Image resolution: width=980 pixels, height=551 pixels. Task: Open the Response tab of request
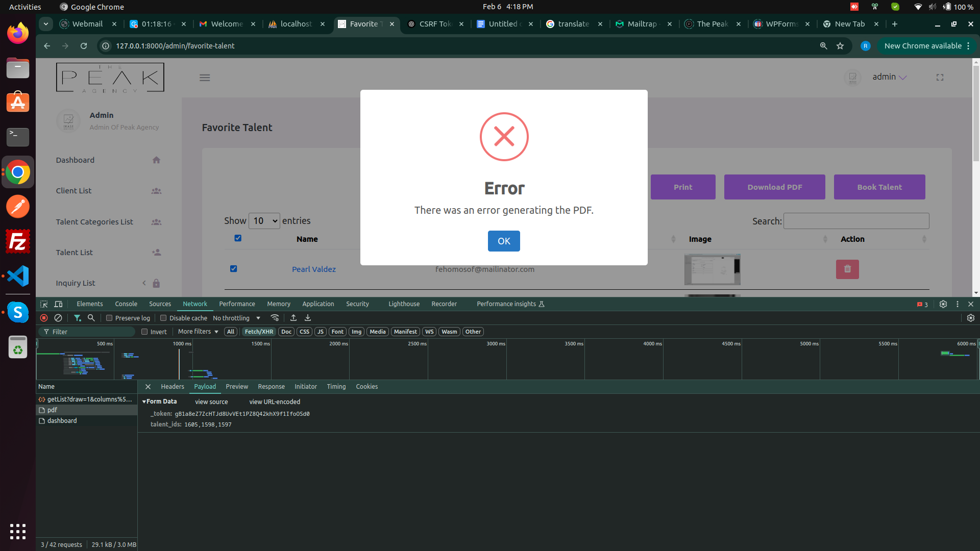(x=271, y=387)
